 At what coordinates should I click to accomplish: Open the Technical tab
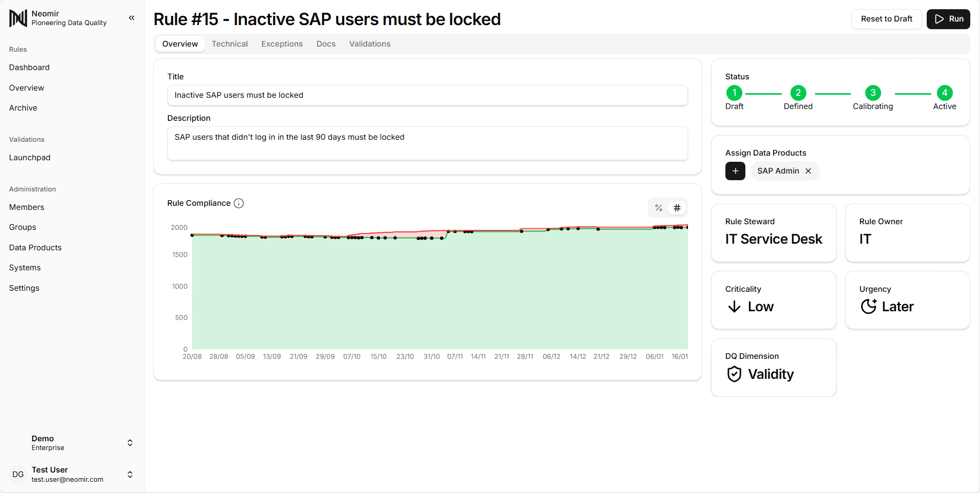tap(230, 44)
